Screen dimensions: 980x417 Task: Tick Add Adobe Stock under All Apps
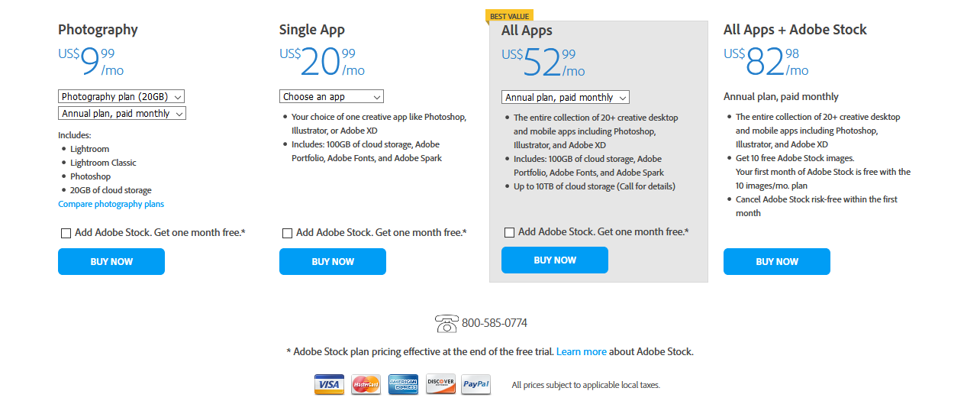coord(509,232)
